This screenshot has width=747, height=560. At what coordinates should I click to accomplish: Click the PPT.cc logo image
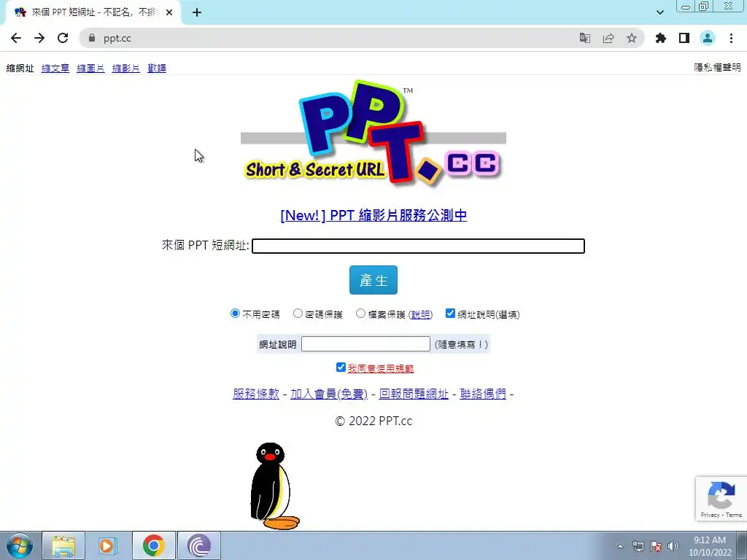click(373, 133)
